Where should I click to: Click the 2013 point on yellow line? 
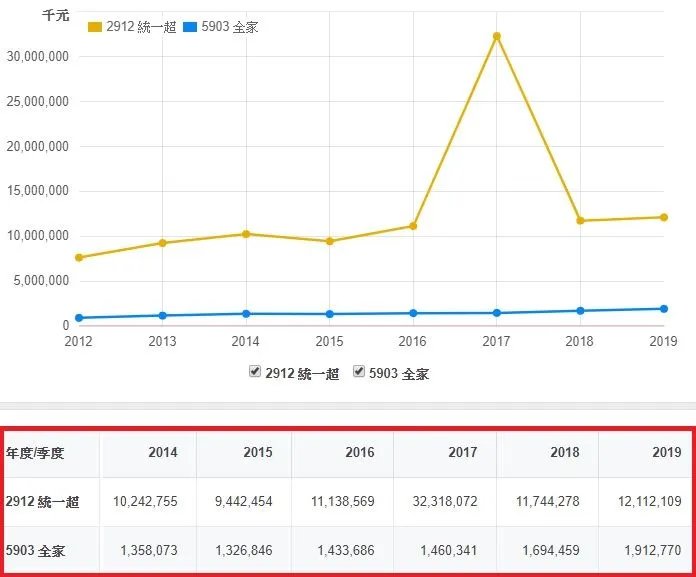click(x=162, y=243)
